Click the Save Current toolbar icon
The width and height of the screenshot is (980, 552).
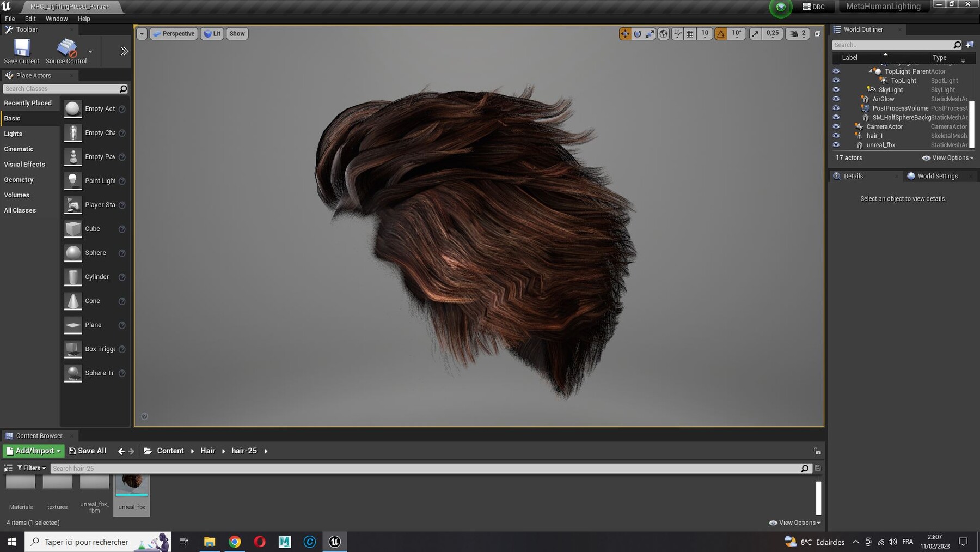tap(22, 51)
